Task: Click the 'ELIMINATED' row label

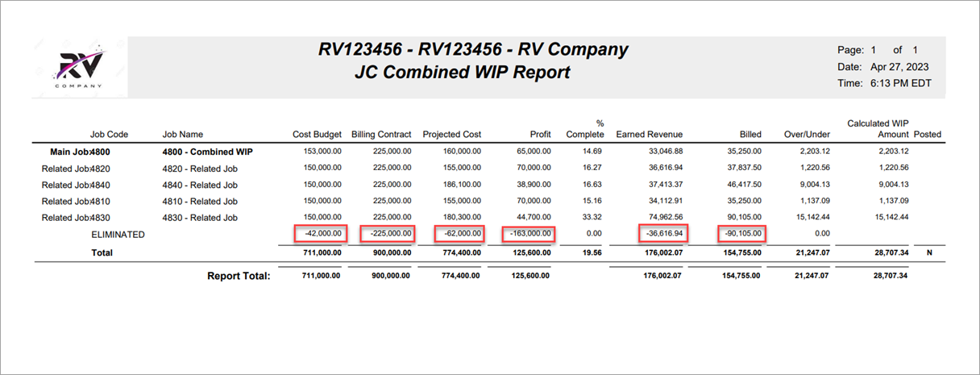Action: click(118, 235)
